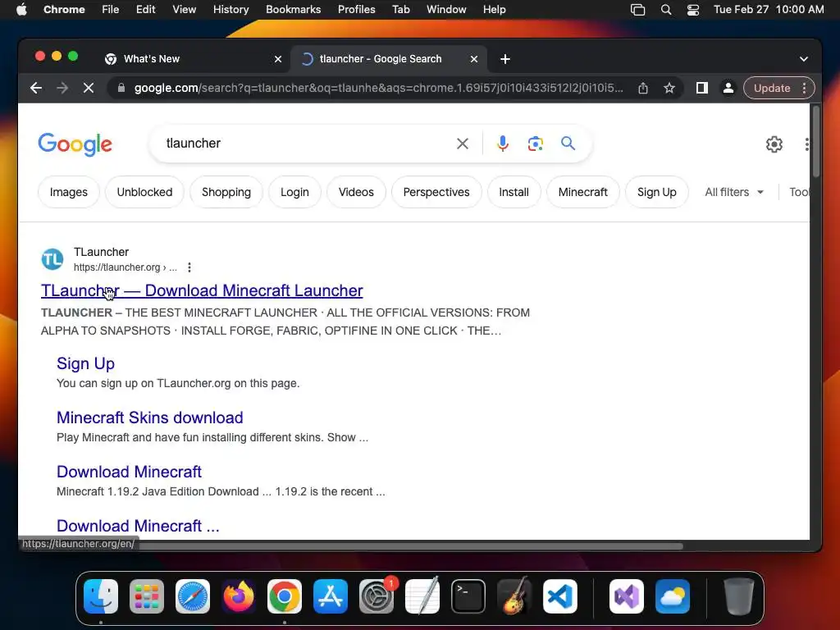The width and height of the screenshot is (840, 630).
Task: Open macOS Control Center
Action: [692, 10]
